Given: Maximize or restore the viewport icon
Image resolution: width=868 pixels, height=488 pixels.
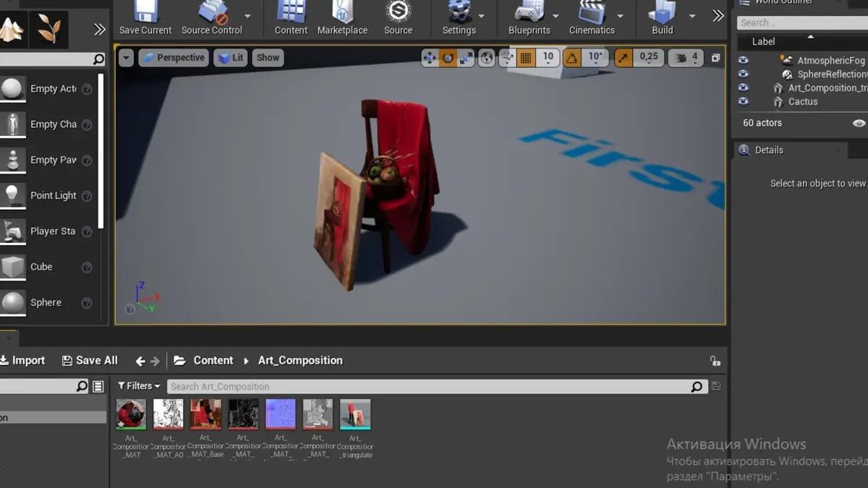Looking at the screenshot, I should tap(715, 58).
